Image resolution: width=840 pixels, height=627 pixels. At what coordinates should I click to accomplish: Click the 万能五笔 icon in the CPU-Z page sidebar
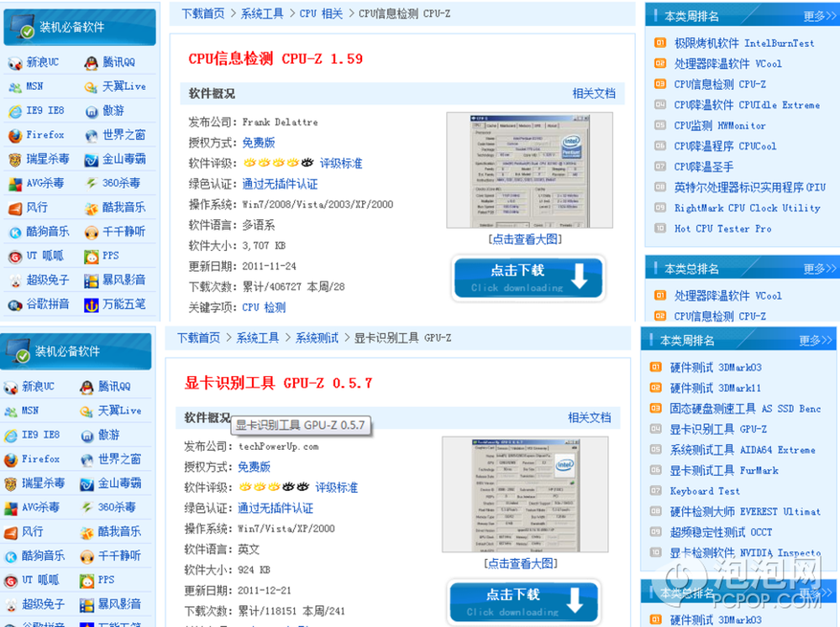(92, 306)
